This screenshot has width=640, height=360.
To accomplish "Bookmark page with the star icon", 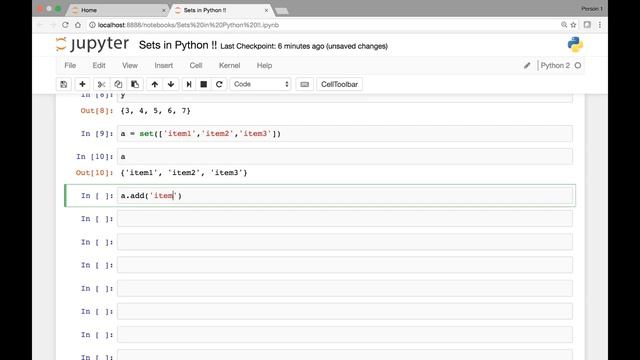I will pos(573,25).
